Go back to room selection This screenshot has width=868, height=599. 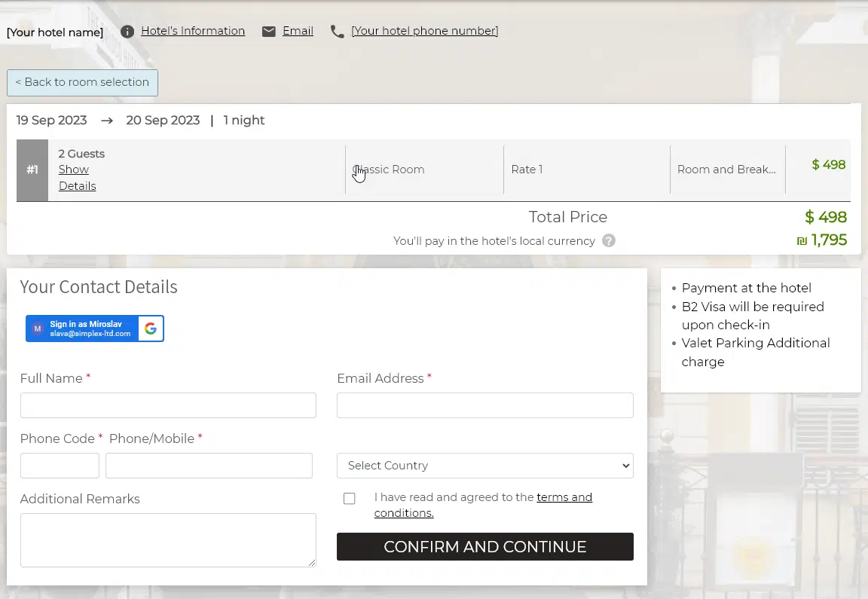click(x=82, y=82)
